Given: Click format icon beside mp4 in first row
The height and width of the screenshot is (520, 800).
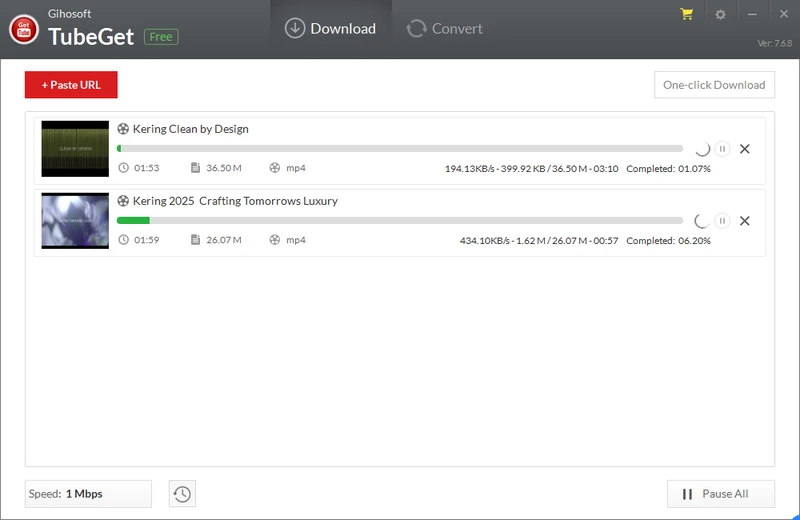Looking at the screenshot, I should pos(274,167).
